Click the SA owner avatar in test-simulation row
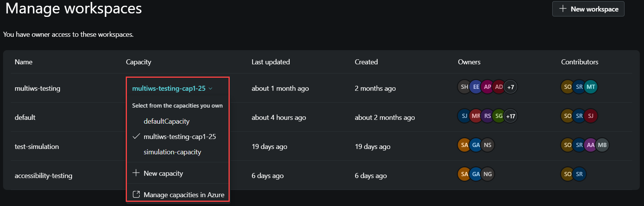The height and width of the screenshot is (206, 644). [x=464, y=145]
